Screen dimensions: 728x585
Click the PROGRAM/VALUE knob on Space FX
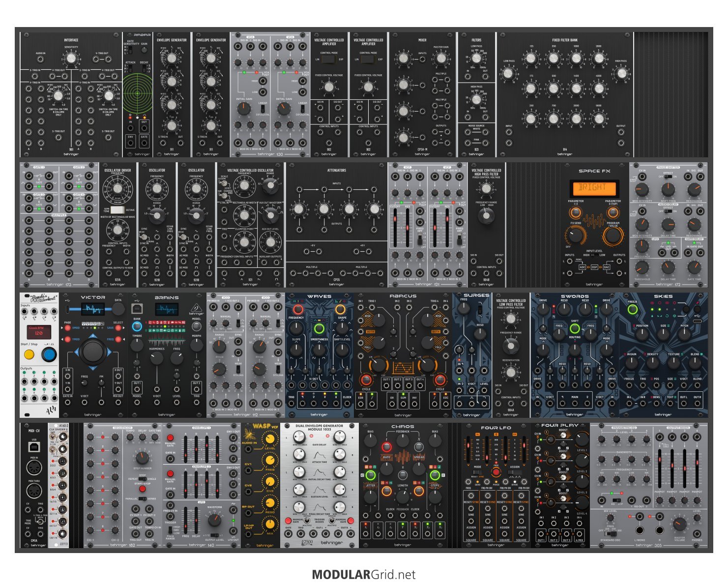(613, 236)
